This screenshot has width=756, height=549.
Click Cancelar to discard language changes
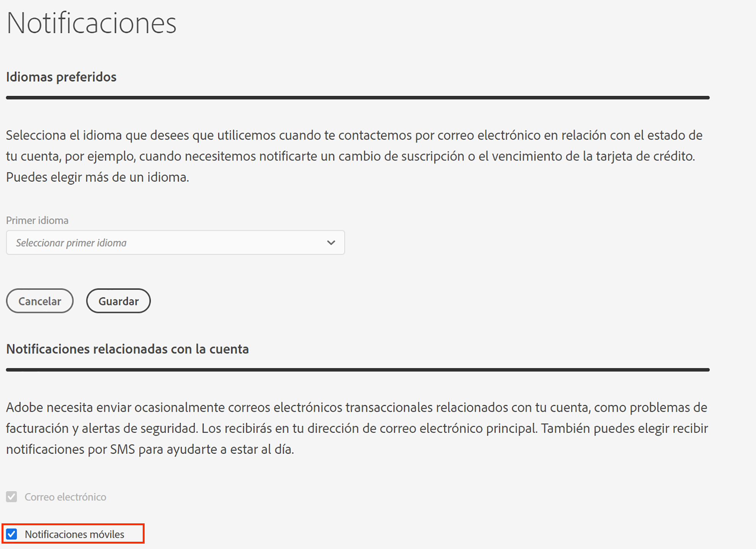[39, 301]
